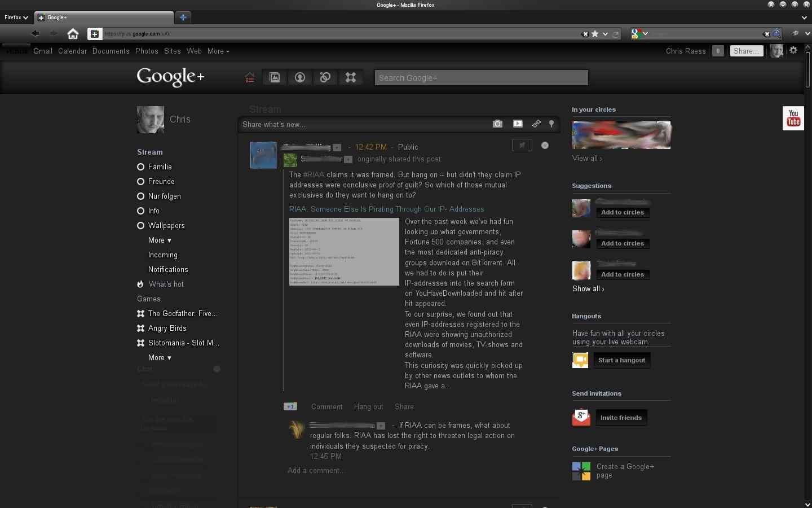Add location with the pin icon
The width and height of the screenshot is (812, 508).
coord(551,124)
